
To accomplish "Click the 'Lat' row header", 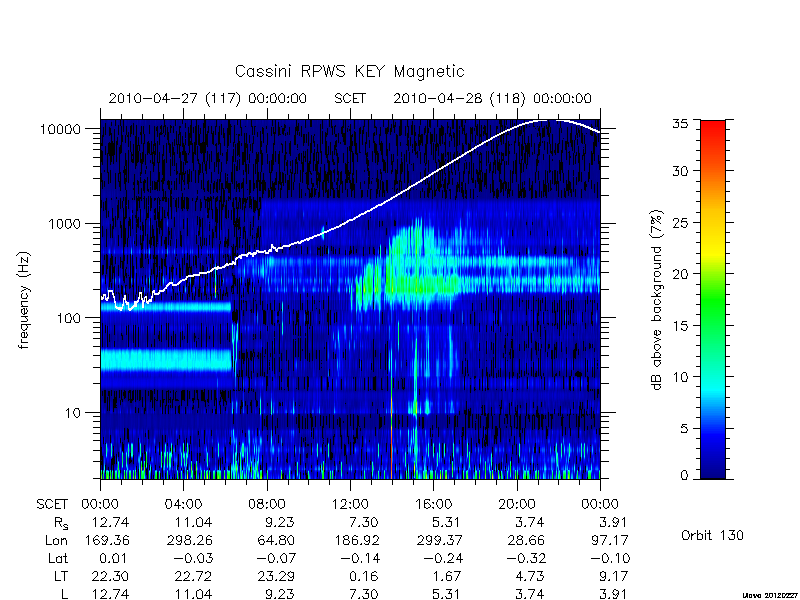I will pos(58,559).
